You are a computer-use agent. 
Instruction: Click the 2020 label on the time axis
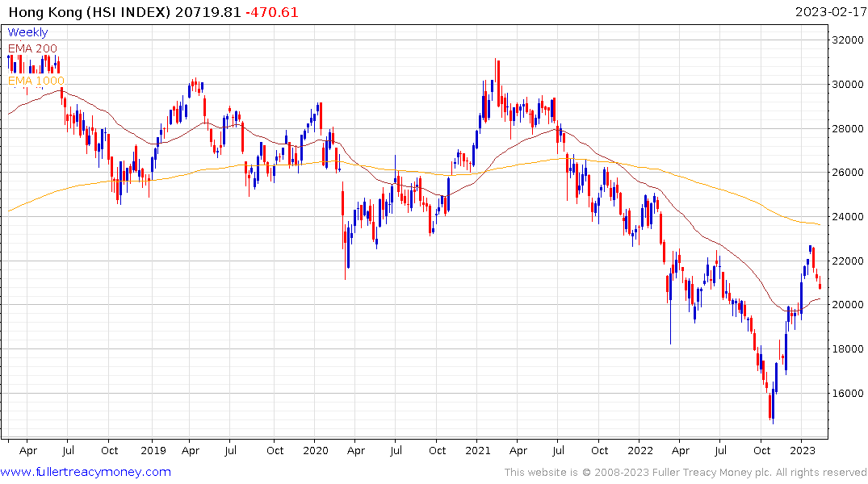coord(316,450)
